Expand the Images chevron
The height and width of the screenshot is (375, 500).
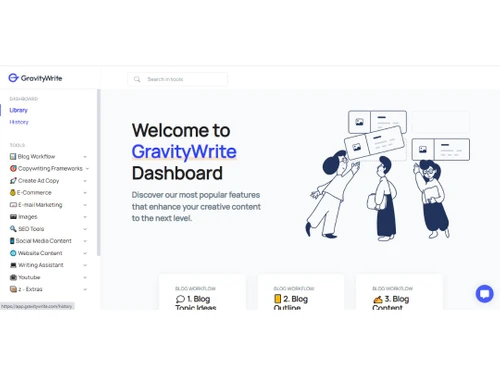coord(85,217)
